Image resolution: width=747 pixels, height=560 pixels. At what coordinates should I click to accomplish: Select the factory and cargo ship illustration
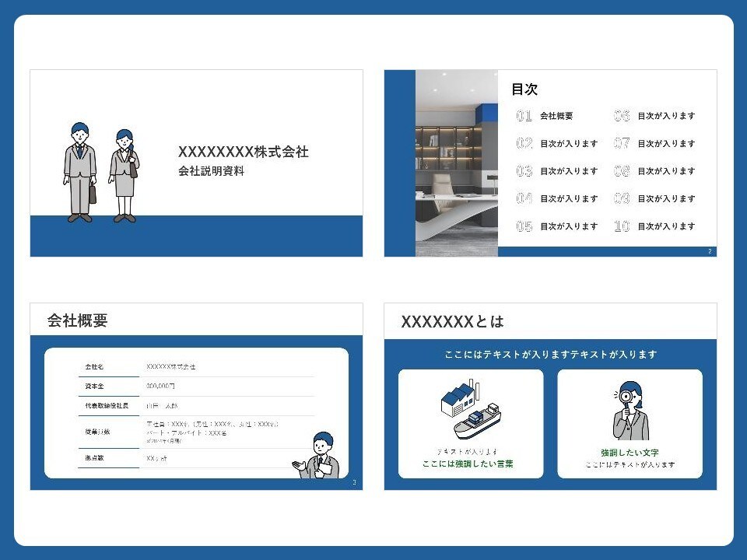(x=471, y=409)
